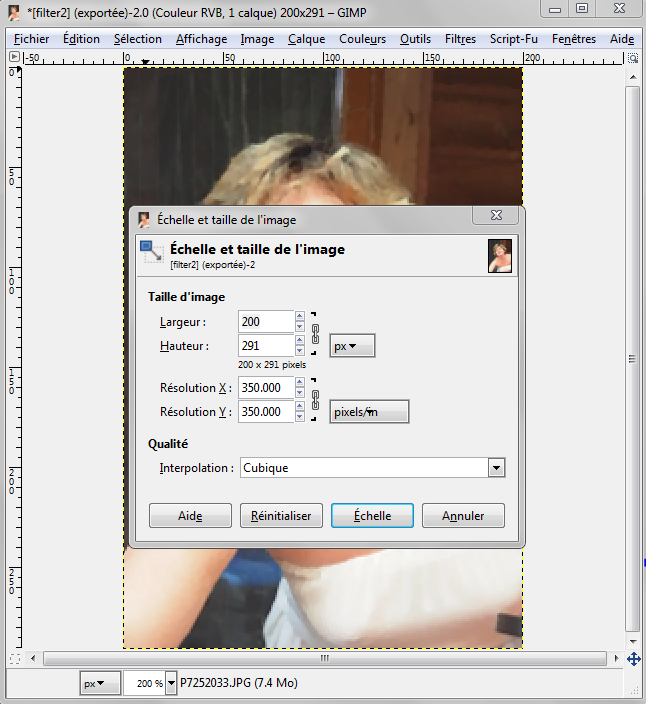Image resolution: width=646 pixels, height=704 pixels.
Task: Open the status bar px unit dropdown
Action: pyautogui.click(x=100, y=683)
